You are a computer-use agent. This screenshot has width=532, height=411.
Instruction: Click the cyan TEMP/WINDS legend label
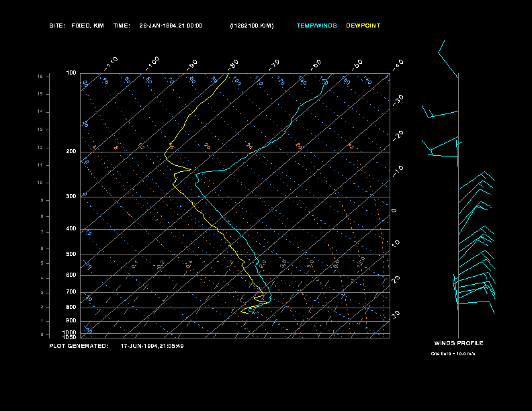(316, 26)
